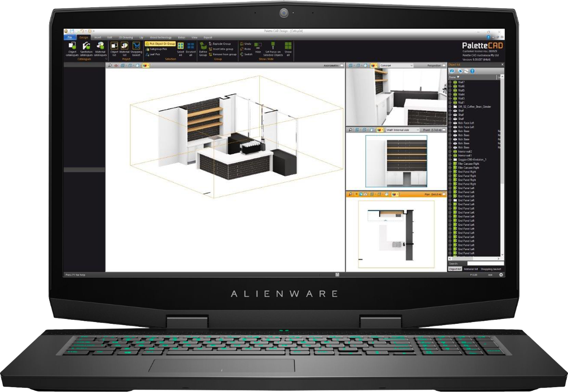568x392 pixels.
Task: Click Explode Group
Action: pyautogui.click(x=220, y=44)
